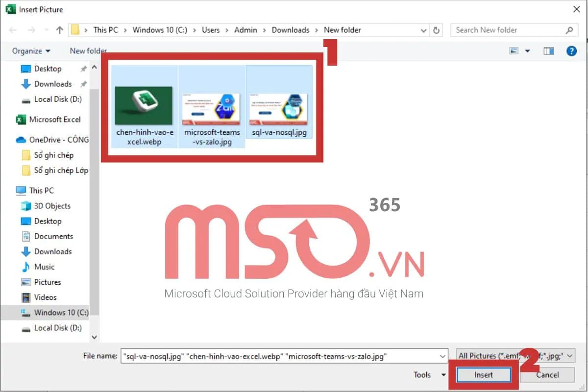Go up one folder level
The height and width of the screenshot is (392, 588).
pyautogui.click(x=59, y=30)
